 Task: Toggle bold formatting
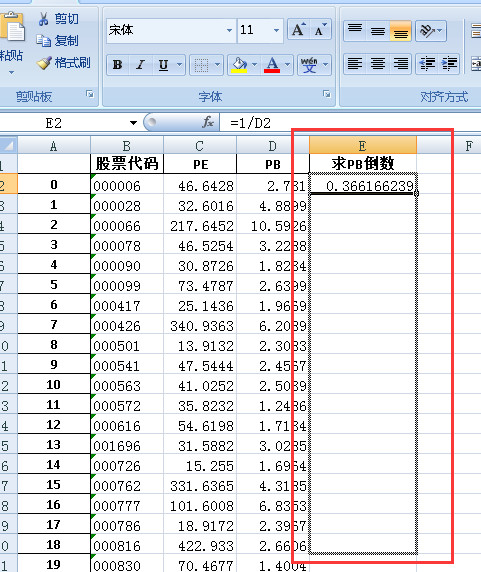pos(118,65)
